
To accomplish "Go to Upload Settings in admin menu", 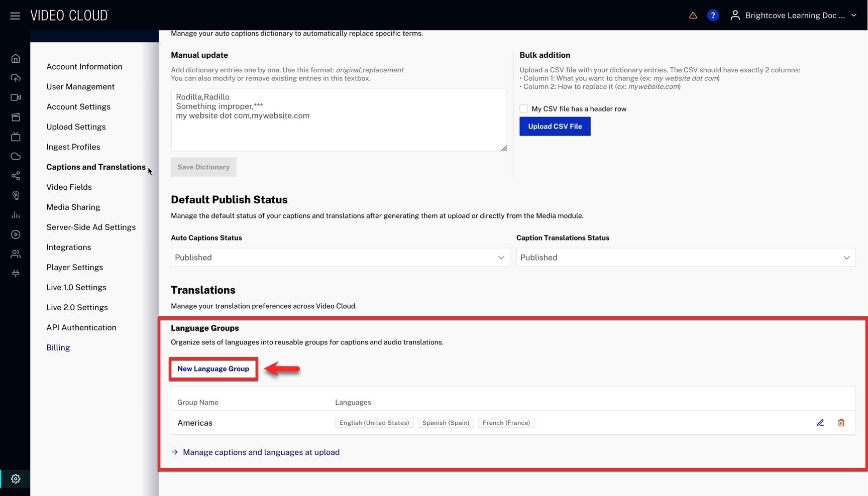I will click(76, 127).
